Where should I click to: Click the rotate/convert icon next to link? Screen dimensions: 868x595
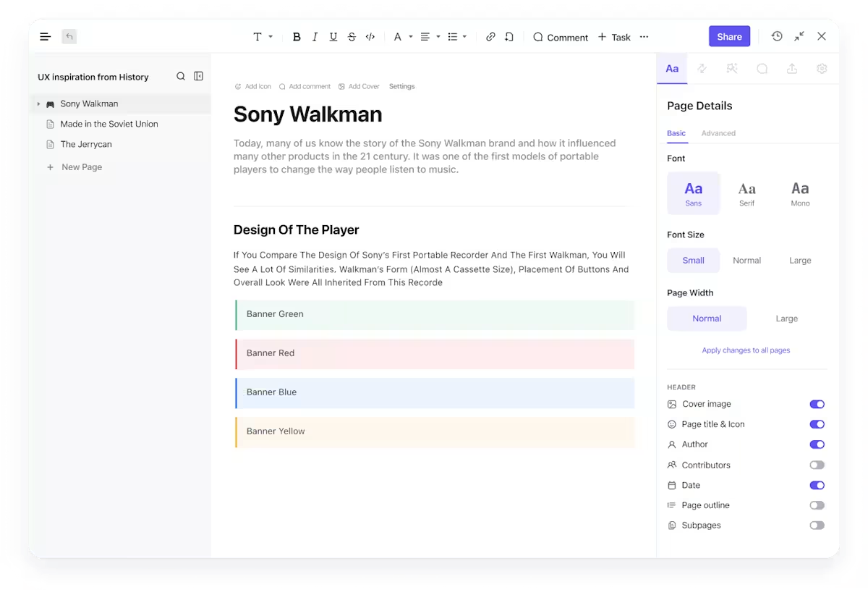[x=509, y=37]
